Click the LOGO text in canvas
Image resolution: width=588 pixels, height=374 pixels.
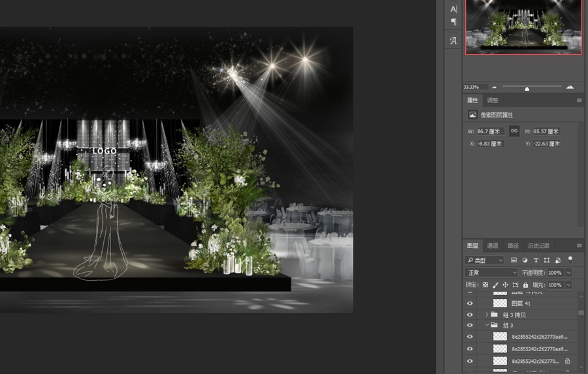click(105, 151)
